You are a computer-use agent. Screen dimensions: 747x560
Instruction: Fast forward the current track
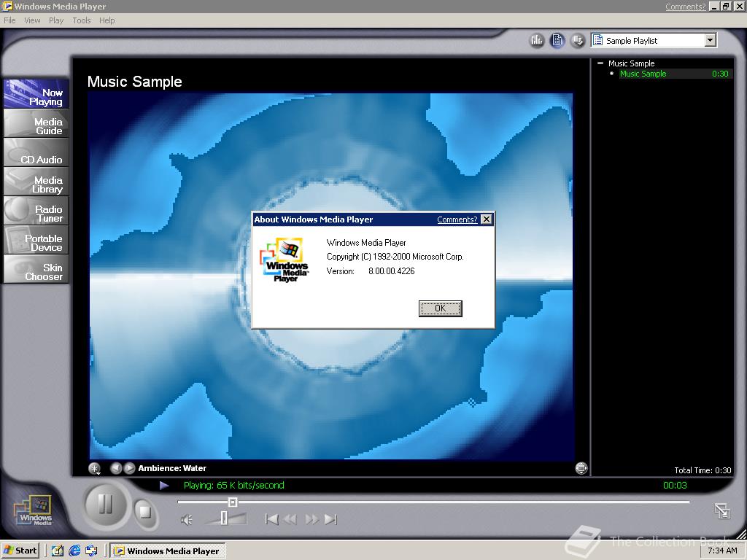coord(311,519)
